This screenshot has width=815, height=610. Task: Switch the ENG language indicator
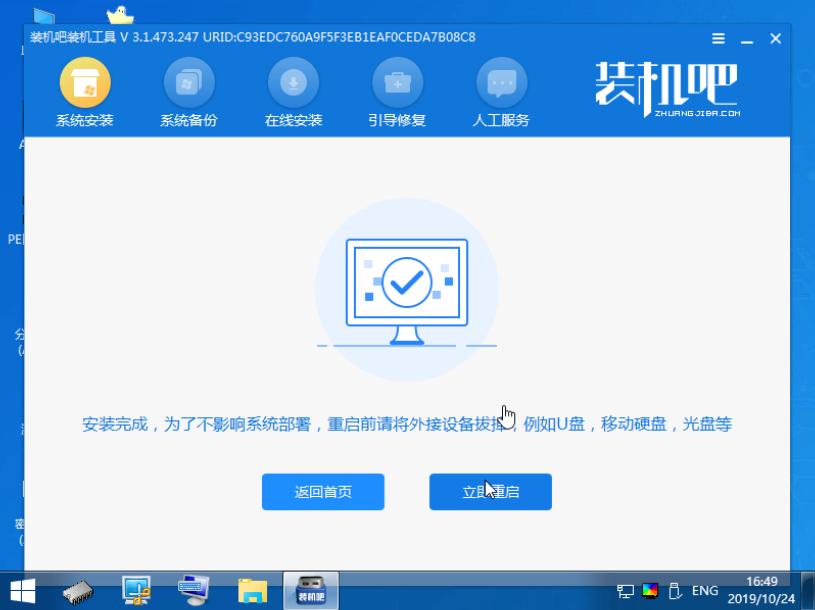704,590
